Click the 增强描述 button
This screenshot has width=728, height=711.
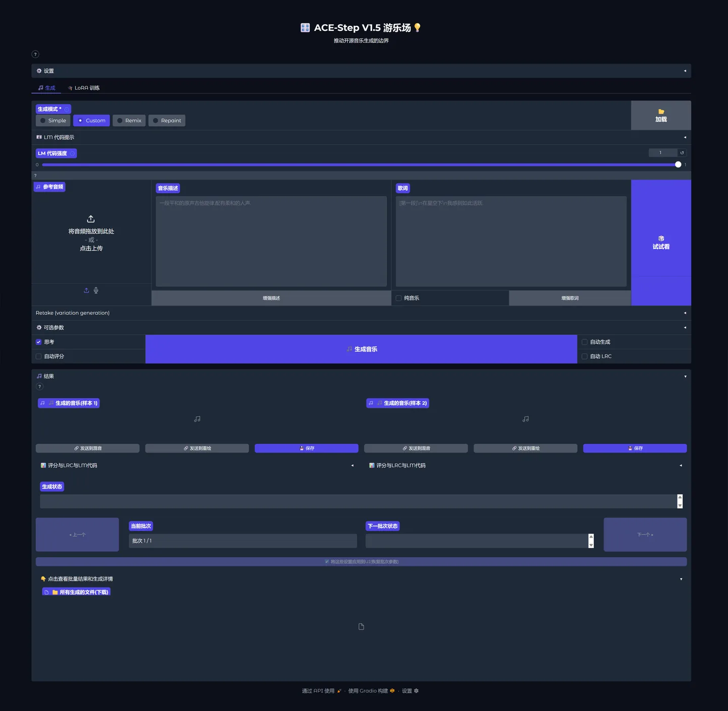click(x=271, y=298)
